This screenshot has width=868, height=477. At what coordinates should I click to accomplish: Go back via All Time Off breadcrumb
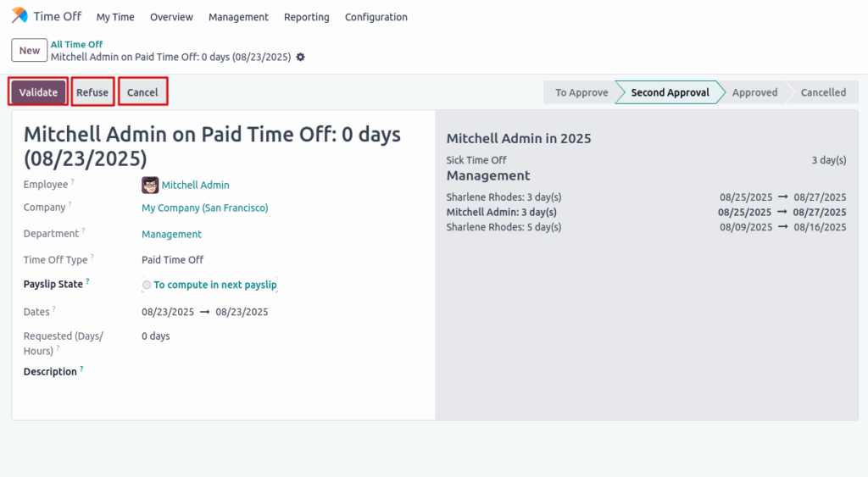click(x=76, y=44)
